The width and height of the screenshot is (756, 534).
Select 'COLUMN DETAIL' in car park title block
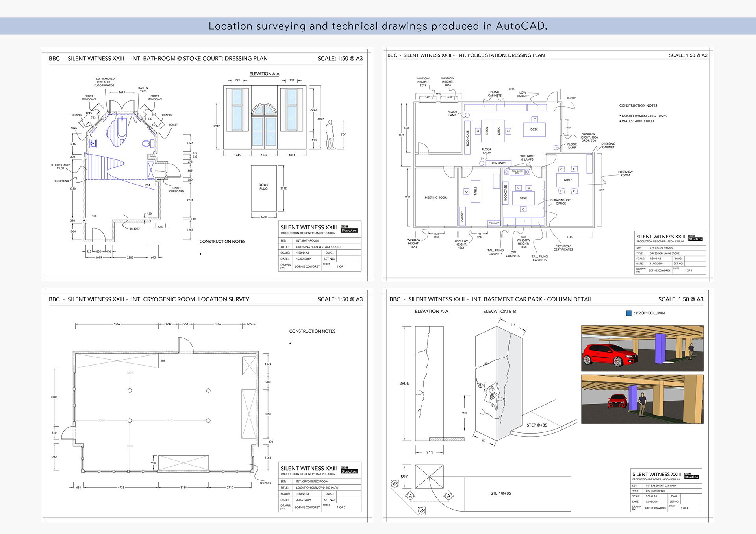click(x=656, y=491)
